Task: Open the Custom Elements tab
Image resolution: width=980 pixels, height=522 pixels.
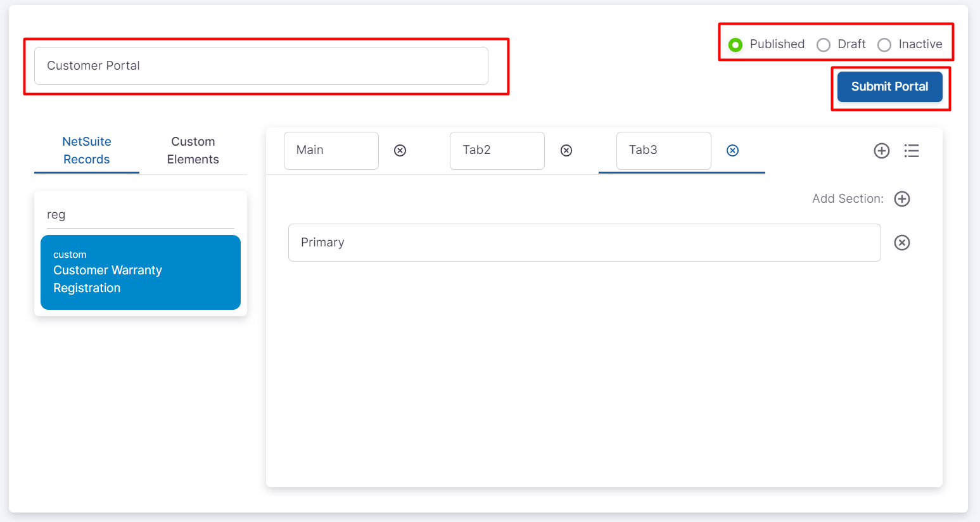Action: [x=193, y=151]
